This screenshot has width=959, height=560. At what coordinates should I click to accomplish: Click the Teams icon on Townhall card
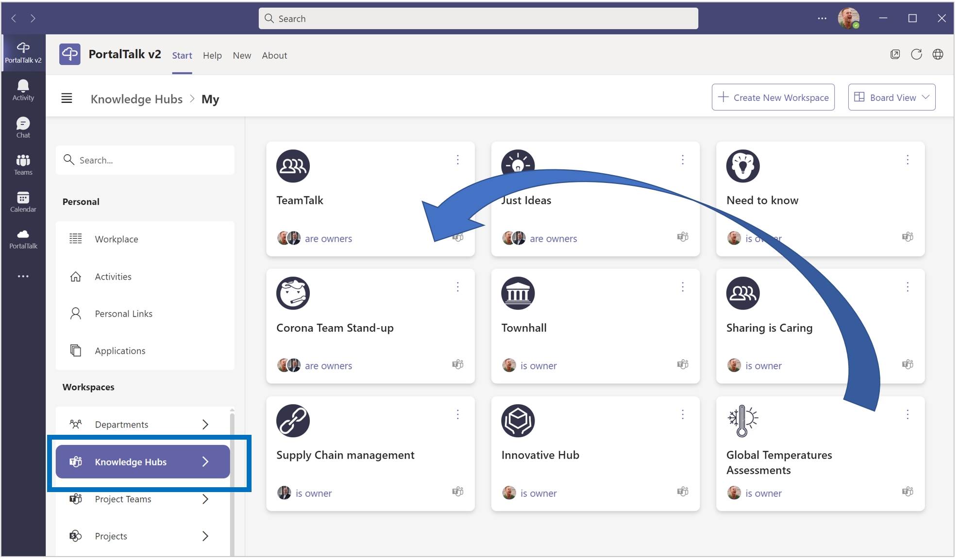[x=682, y=364]
